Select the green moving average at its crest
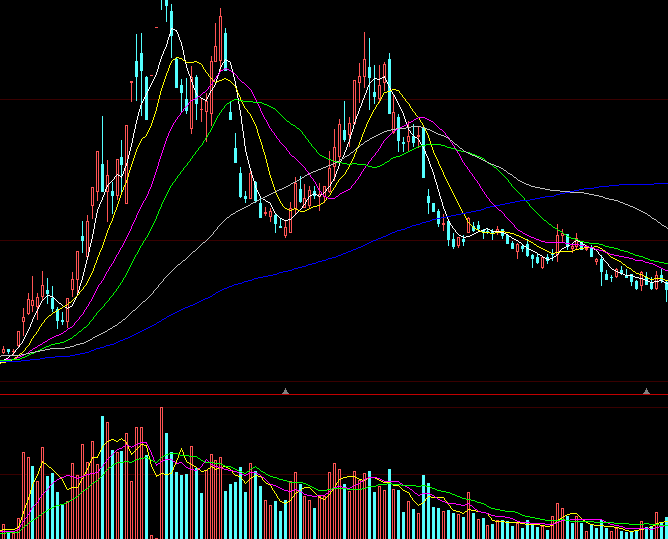668x539 pixels. coord(238,100)
